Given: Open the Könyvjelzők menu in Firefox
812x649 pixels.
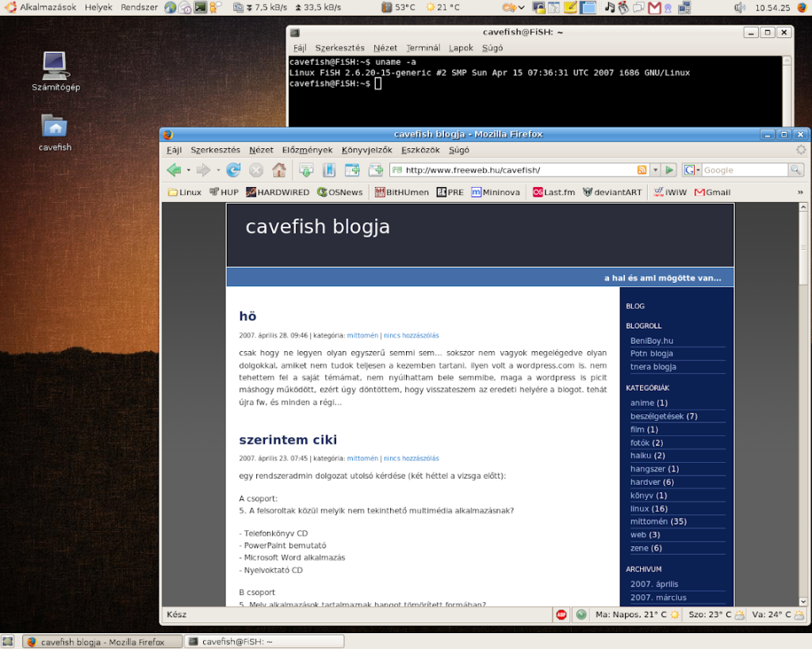Looking at the screenshot, I should 366,150.
